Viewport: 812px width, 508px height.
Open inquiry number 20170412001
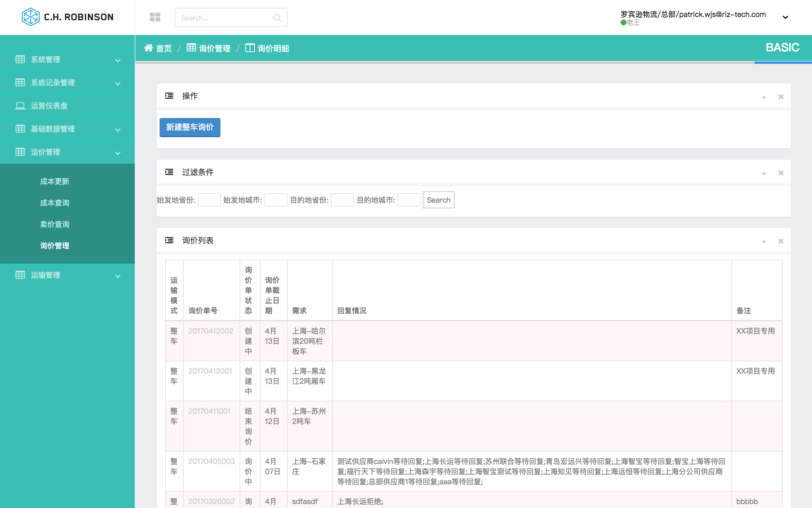pos(210,371)
